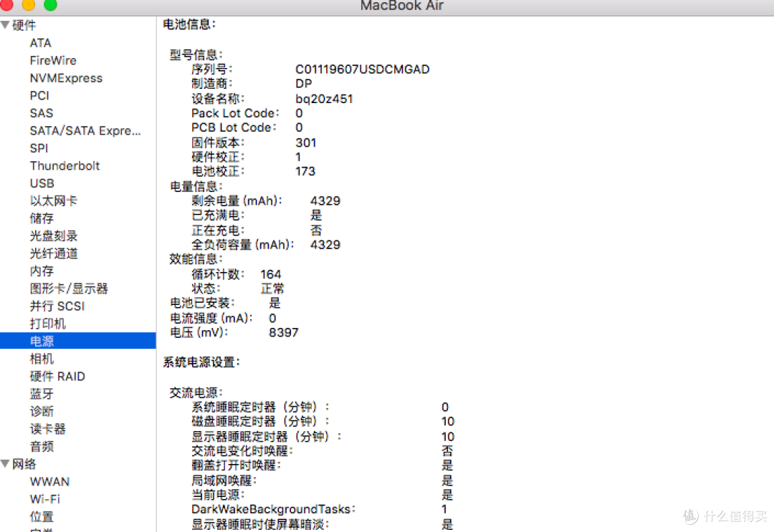Select 相机 in the sidebar
Viewport: 774px width, 532px height.
pos(42,359)
